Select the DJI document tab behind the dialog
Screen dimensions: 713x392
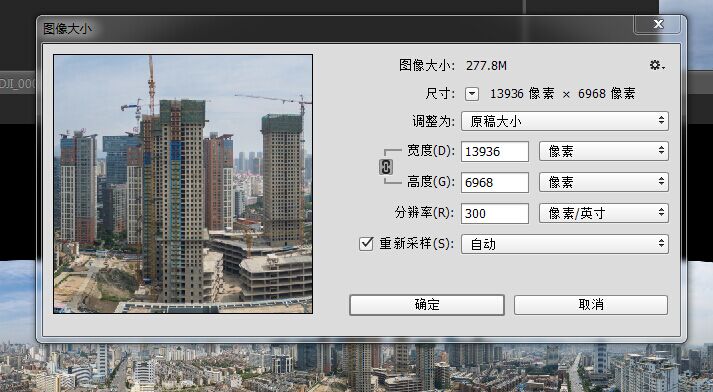click(18, 84)
